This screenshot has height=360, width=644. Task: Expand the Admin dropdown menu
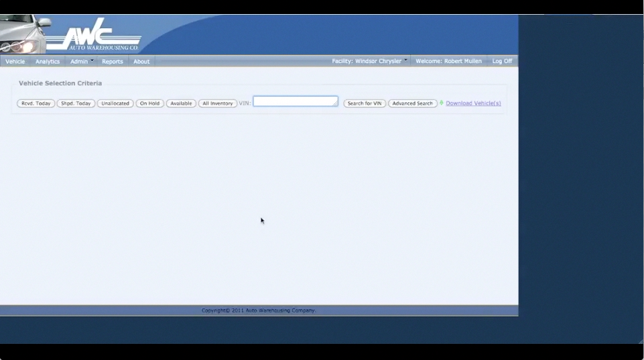(x=82, y=62)
